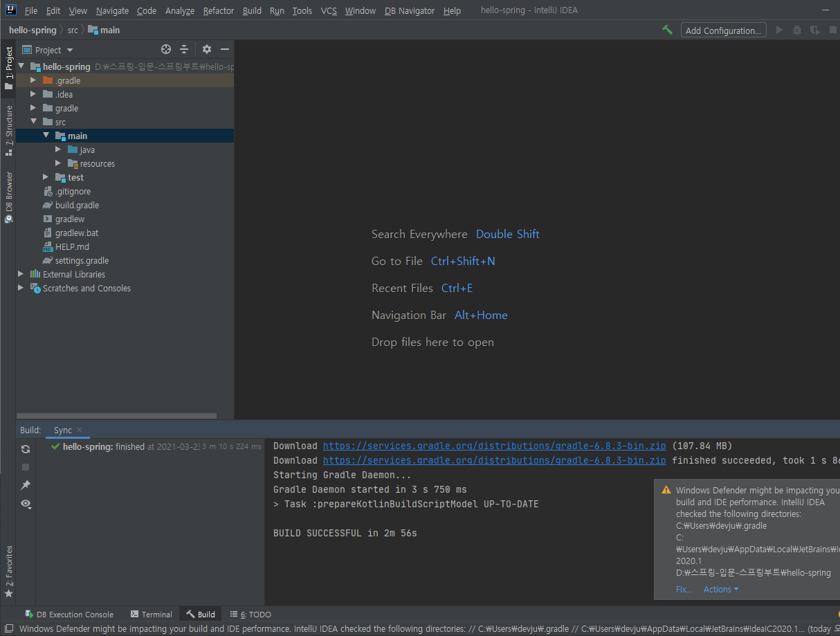Open the Project panel settings gear
Screen dimensions: 840x636
point(206,49)
